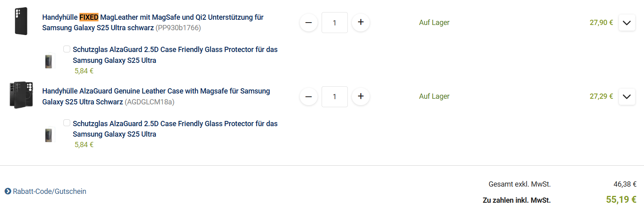Click the FIXED MagLeather case product image
This screenshot has height=210, width=644.
pos(21,21)
